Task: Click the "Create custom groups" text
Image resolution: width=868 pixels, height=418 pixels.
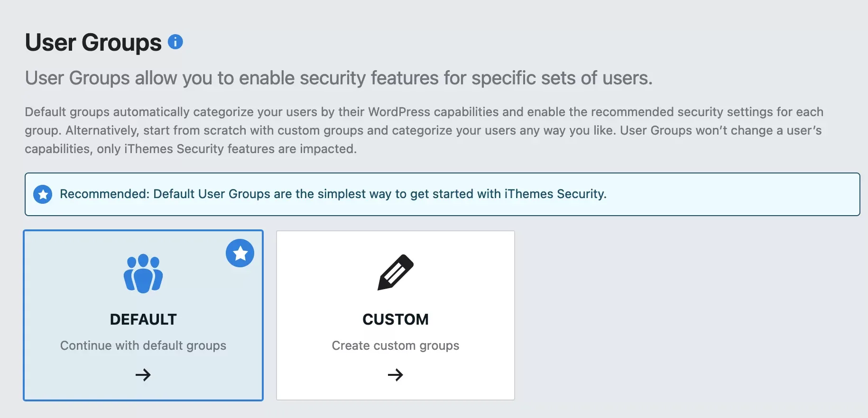Action: (396, 346)
